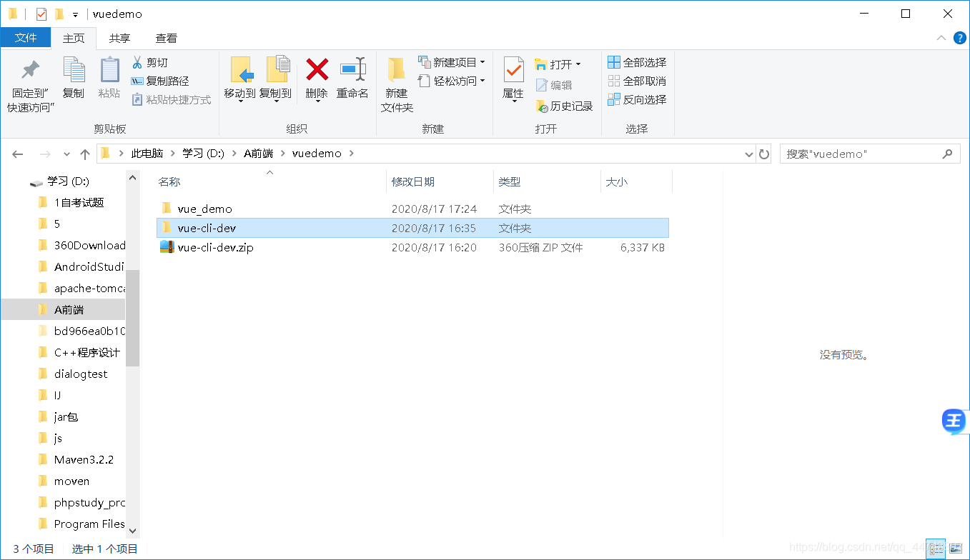The width and height of the screenshot is (970, 560).
Task: Open the Customize Quick Access Toolbar dropdown
Action: click(x=75, y=14)
